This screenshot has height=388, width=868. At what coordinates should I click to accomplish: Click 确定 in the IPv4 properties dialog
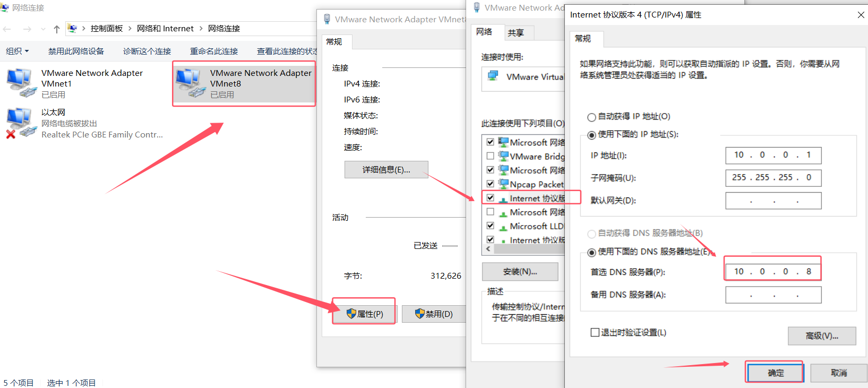pyautogui.click(x=776, y=373)
